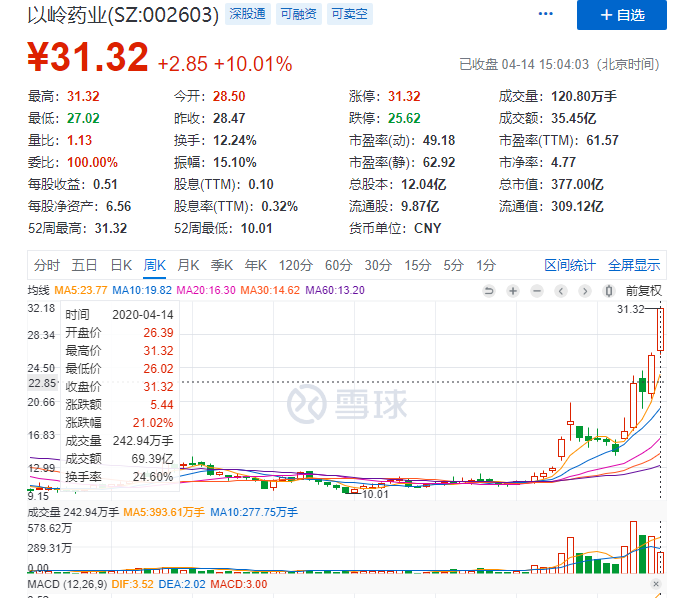Select the 60分 chart tab
This screenshot has width=681, height=598.
click(338, 265)
